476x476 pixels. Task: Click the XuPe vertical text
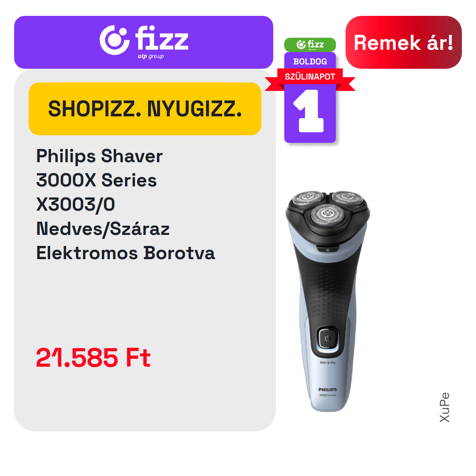tap(444, 407)
